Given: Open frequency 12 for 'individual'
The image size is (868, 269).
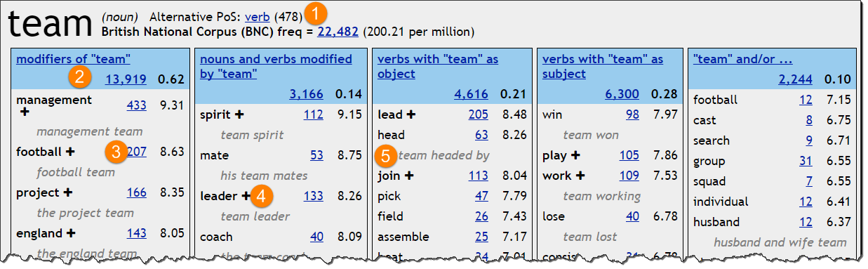Looking at the screenshot, I should click(x=806, y=202).
